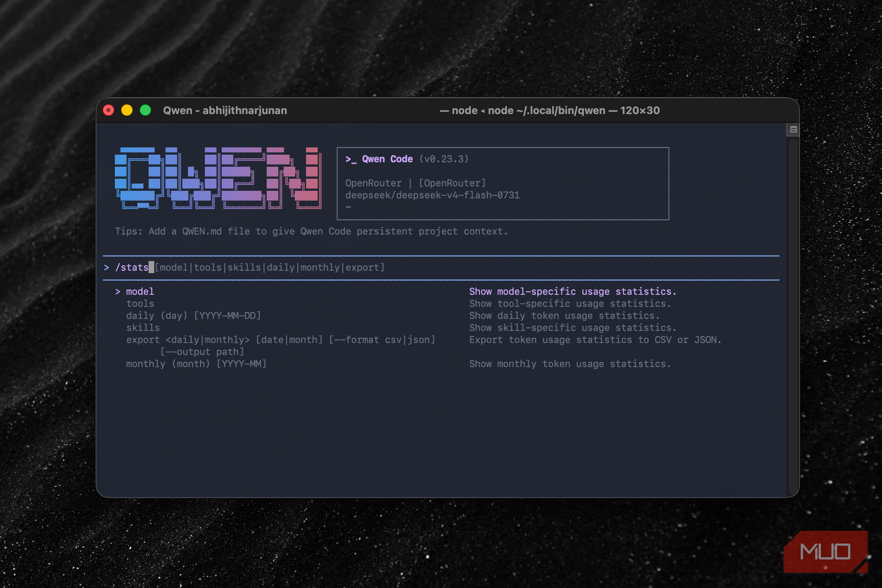
Task: Click the '>_' prompt icon beside Qwen Code
Action: 351,159
